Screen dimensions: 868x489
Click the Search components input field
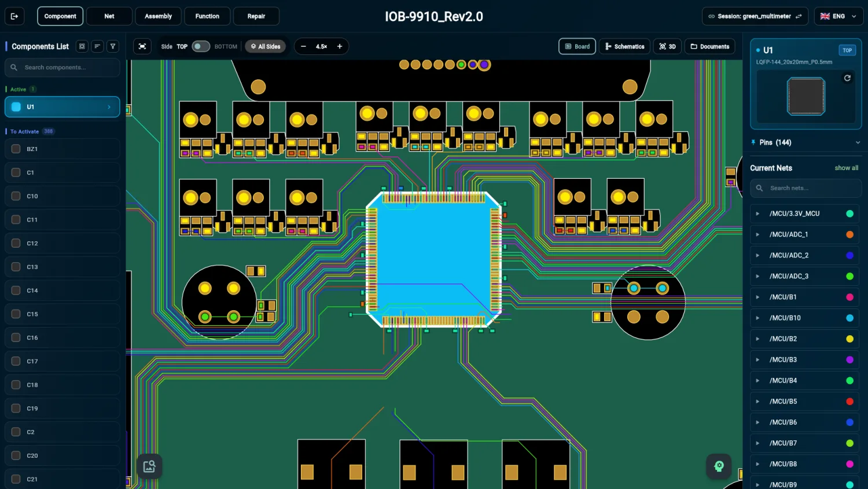(x=62, y=68)
